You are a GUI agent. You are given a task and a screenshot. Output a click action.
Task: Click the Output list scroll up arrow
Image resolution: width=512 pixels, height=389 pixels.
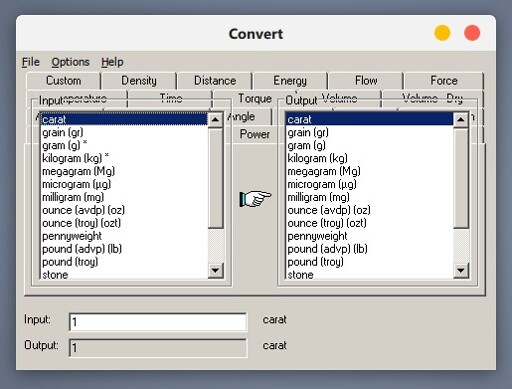461,120
